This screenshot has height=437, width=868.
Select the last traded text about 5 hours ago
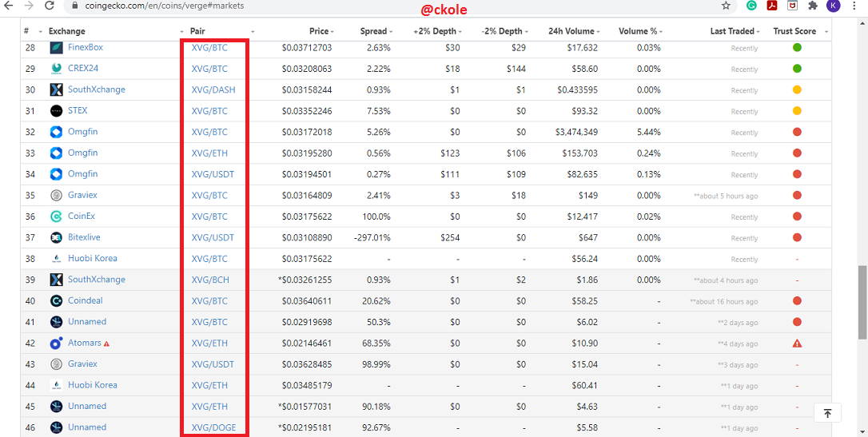(x=726, y=196)
